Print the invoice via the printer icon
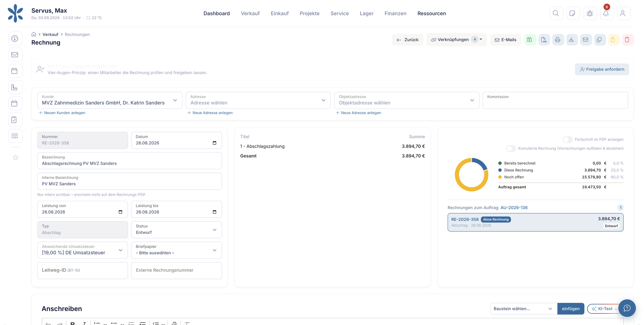 558,40
